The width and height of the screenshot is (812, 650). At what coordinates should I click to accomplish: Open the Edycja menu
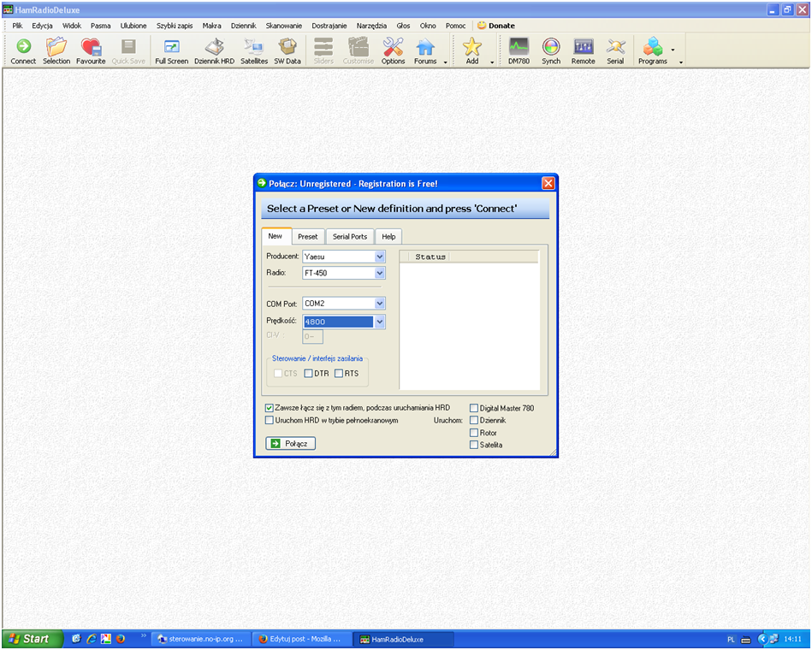(x=42, y=26)
